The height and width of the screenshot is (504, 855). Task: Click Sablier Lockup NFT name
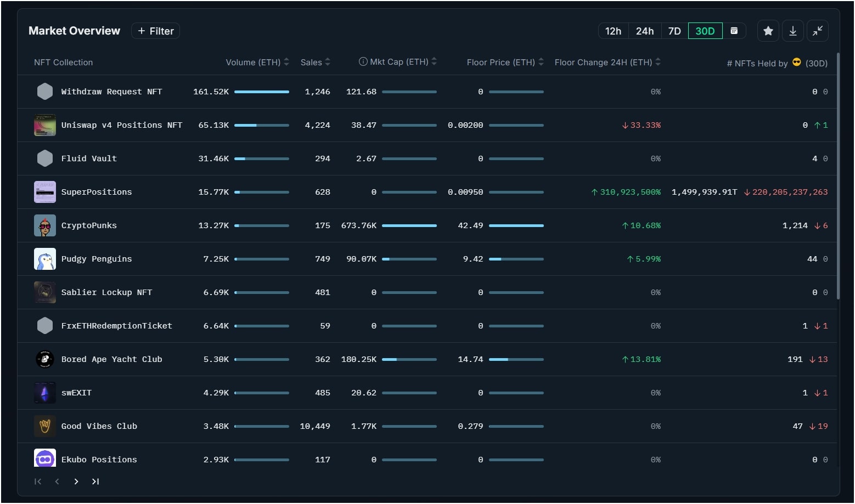(x=106, y=292)
